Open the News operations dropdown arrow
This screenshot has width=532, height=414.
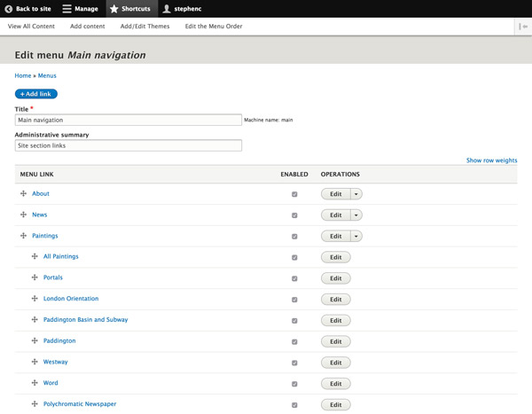click(x=356, y=215)
